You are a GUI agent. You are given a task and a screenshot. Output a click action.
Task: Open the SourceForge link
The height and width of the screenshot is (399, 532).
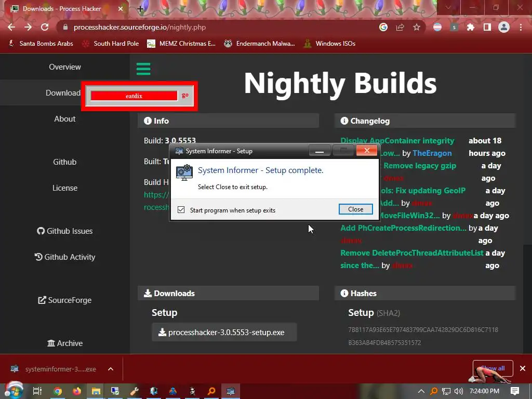point(65,300)
